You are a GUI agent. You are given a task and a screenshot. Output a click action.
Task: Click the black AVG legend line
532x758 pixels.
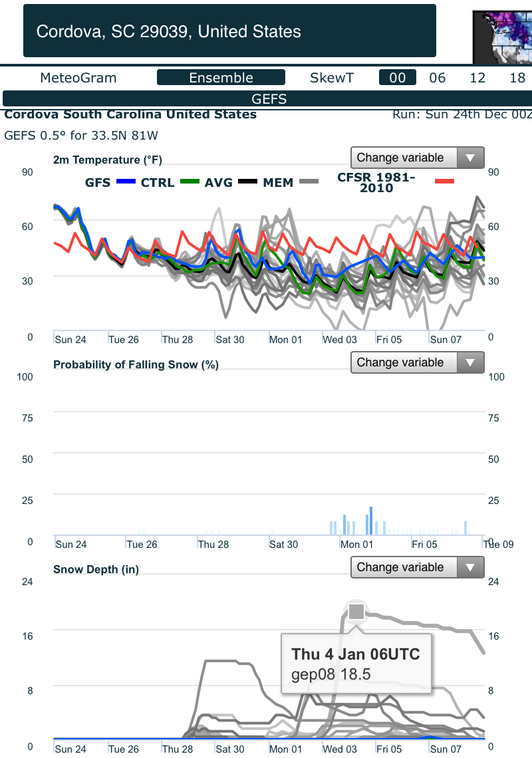tap(247, 182)
